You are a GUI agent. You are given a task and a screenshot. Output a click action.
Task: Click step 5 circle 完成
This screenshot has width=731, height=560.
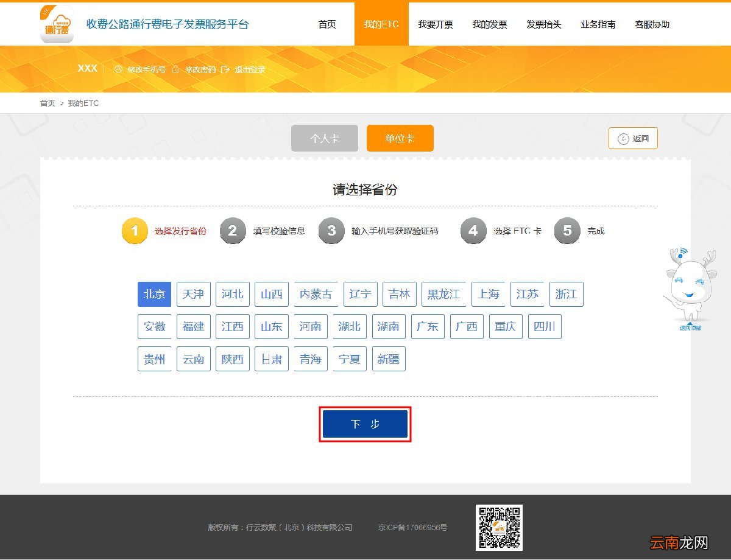[567, 231]
